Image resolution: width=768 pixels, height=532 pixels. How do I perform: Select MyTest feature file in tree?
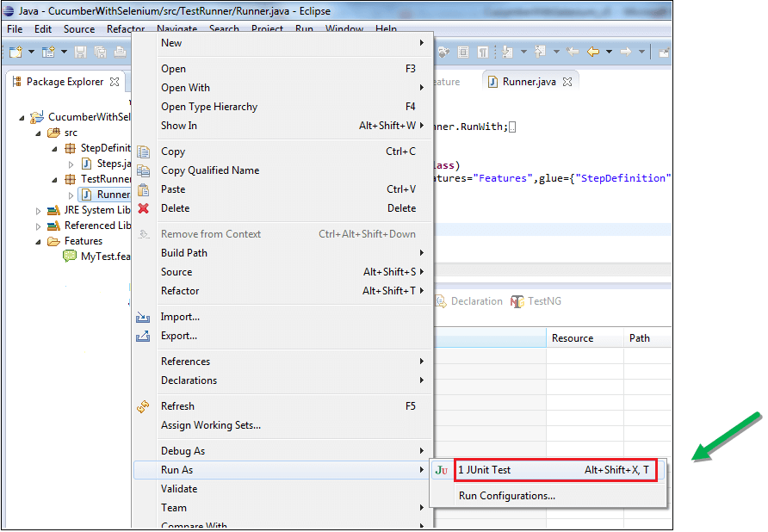103,257
